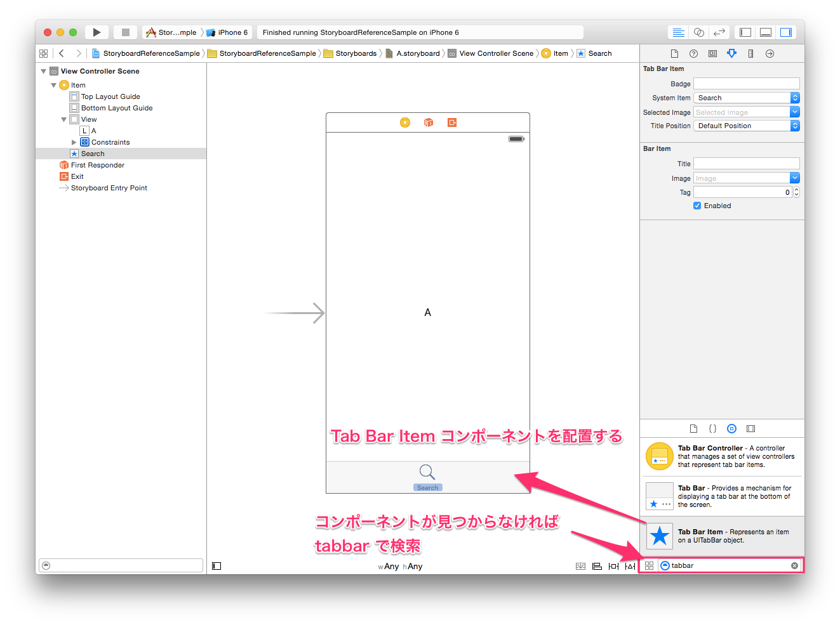This screenshot has height=625, width=840.
Task: Open the Size inspector
Action: [x=750, y=54]
